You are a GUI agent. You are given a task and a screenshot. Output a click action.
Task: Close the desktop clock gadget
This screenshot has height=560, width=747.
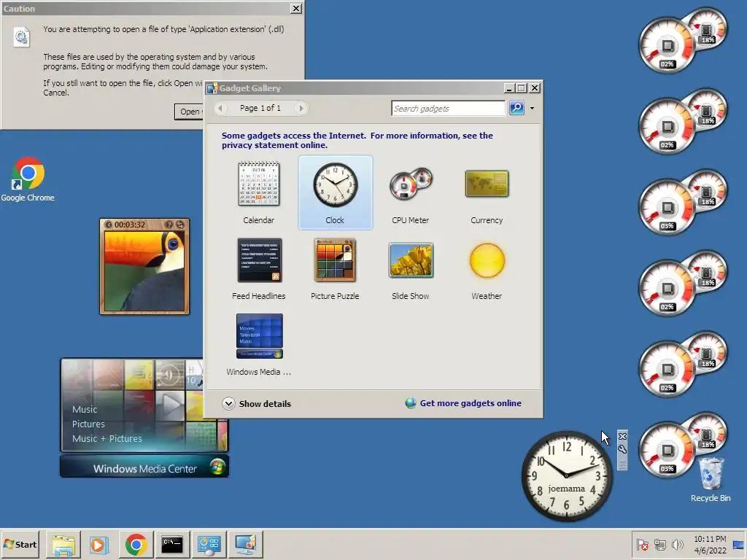[x=622, y=436]
